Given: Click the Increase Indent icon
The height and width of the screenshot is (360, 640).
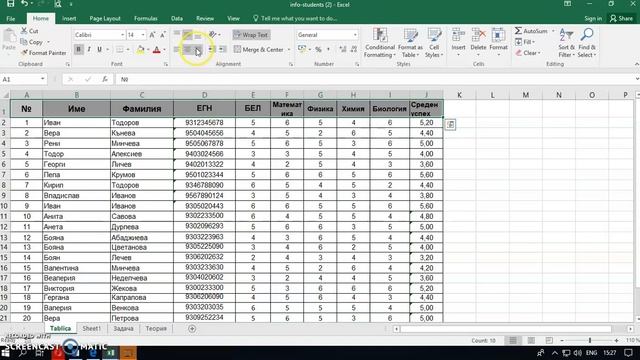Looking at the screenshot, I should (x=222, y=49).
